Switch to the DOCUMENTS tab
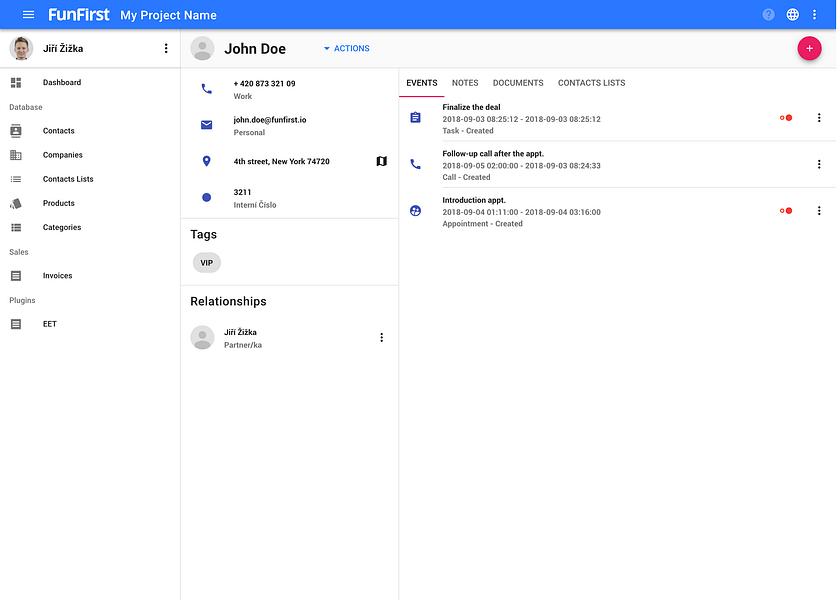 pos(518,83)
